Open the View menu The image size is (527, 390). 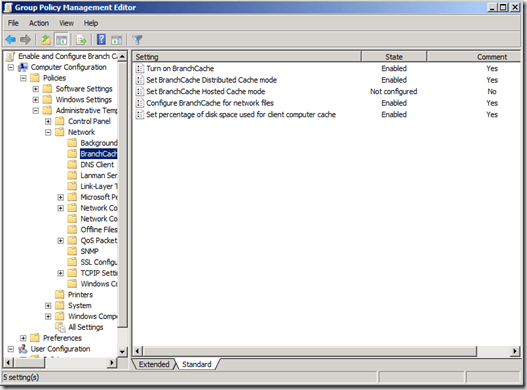tap(66, 23)
